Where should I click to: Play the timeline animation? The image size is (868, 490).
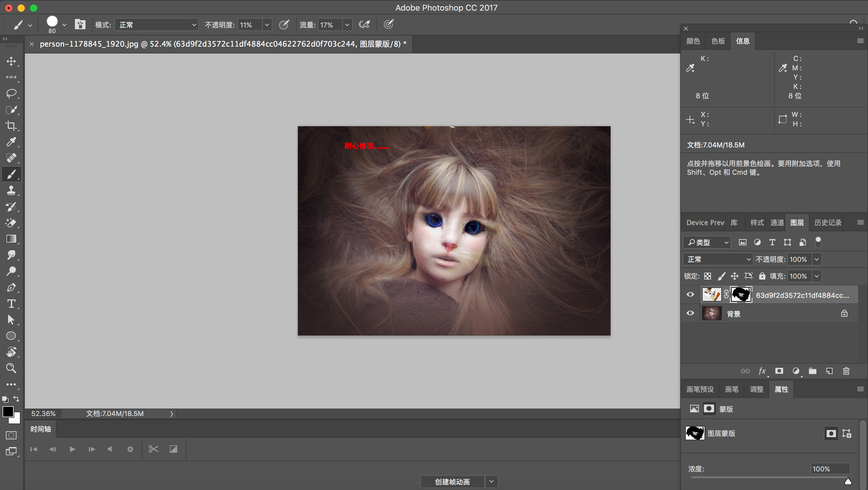tap(72, 449)
